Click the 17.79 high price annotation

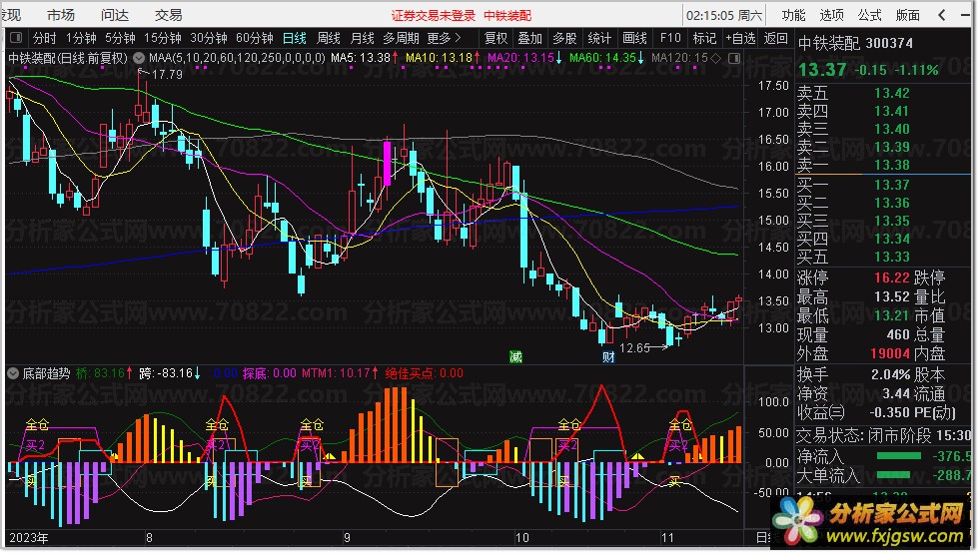click(167, 74)
